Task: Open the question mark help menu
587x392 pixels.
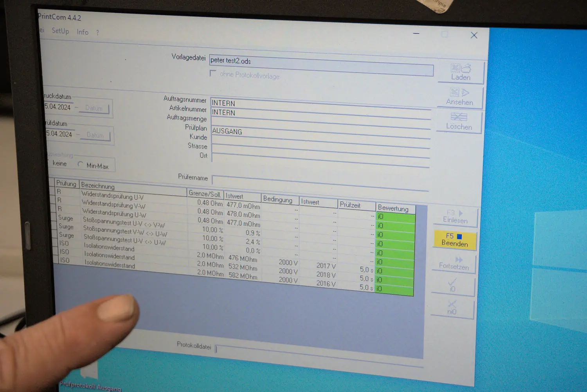Action: point(97,33)
